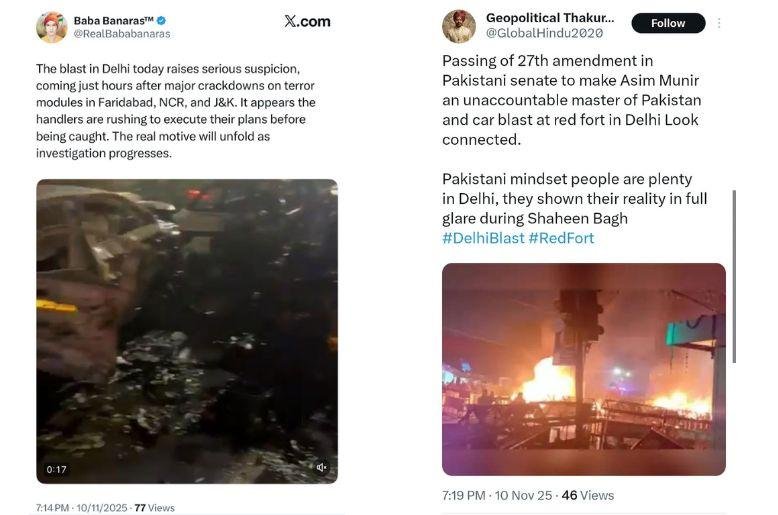This screenshot has width=778, height=515.
Task: Open Baba Banaras profile avatar
Action: 51,26
